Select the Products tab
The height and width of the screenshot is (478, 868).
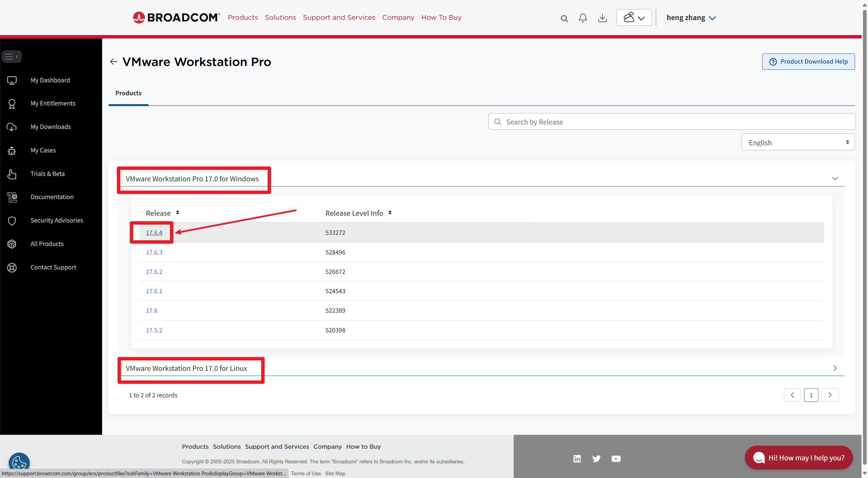[x=128, y=93]
